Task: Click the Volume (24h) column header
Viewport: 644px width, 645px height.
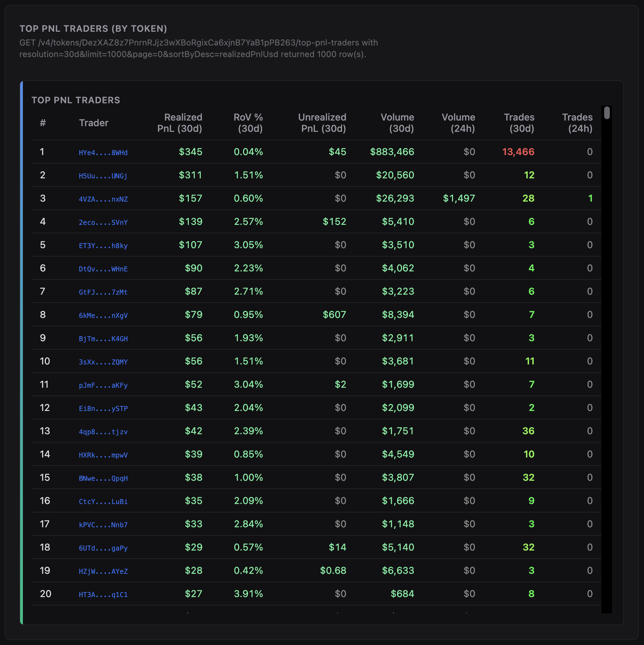Action: [x=458, y=123]
